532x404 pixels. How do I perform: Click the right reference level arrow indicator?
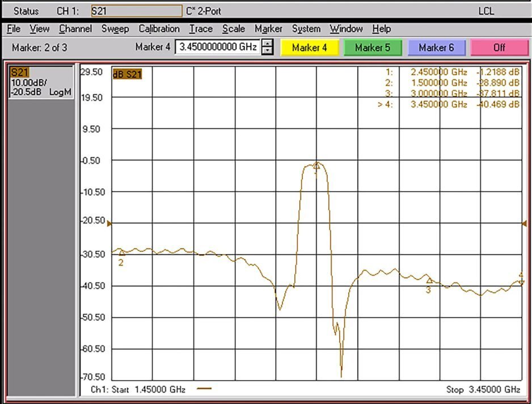coord(523,224)
